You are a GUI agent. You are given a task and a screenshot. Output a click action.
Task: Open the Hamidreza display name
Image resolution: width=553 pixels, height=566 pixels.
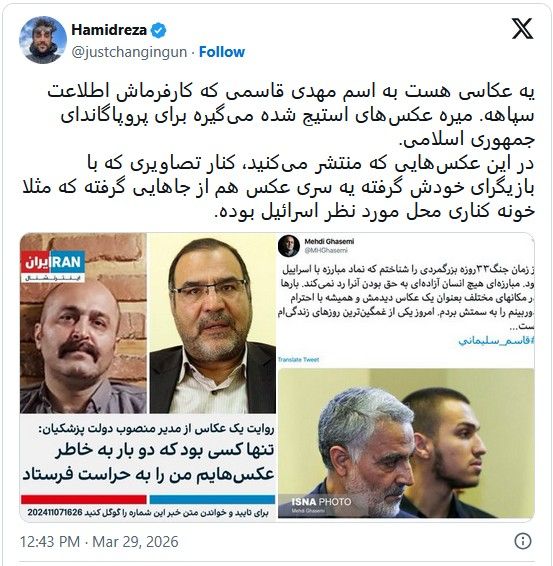click(x=109, y=30)
